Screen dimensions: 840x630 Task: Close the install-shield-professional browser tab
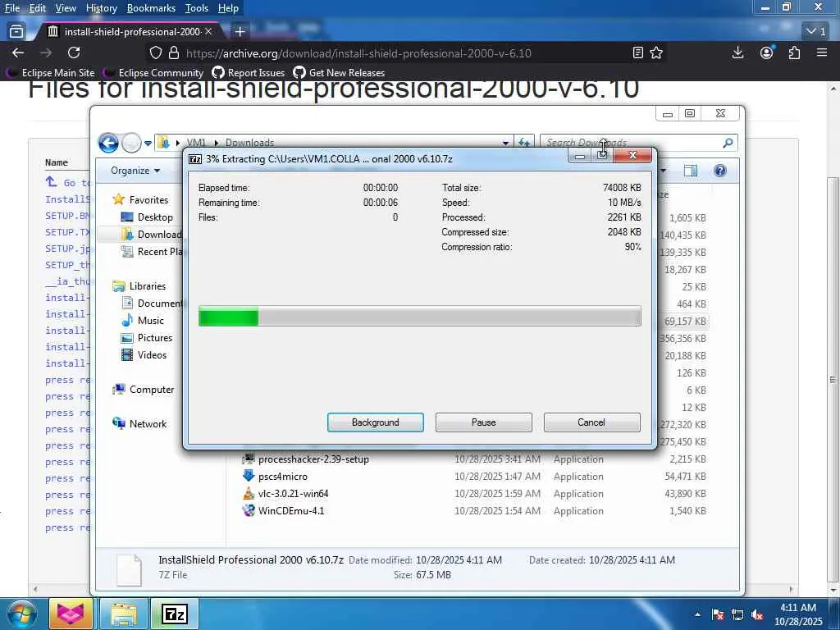pos(208,32)
